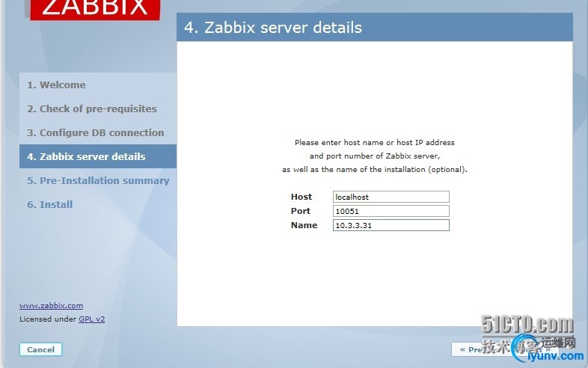Viewport: 588px width, 368px height.
Task: Click the Host label
Action: coord(301,197)
